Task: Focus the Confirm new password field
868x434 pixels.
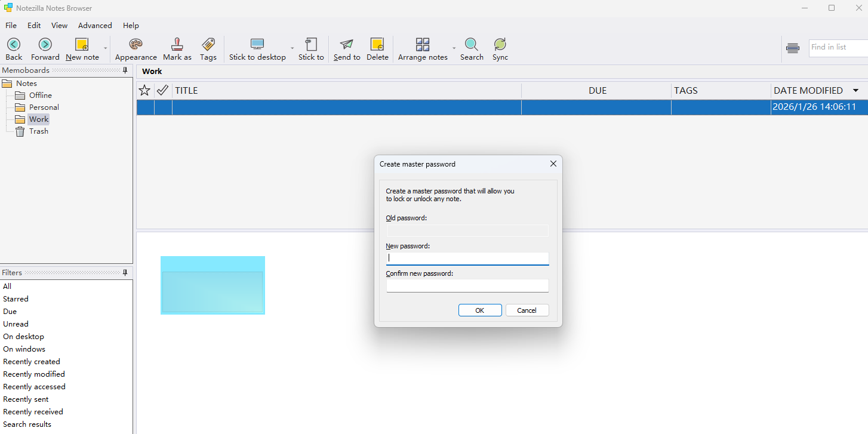Action: tap(467, 286)
